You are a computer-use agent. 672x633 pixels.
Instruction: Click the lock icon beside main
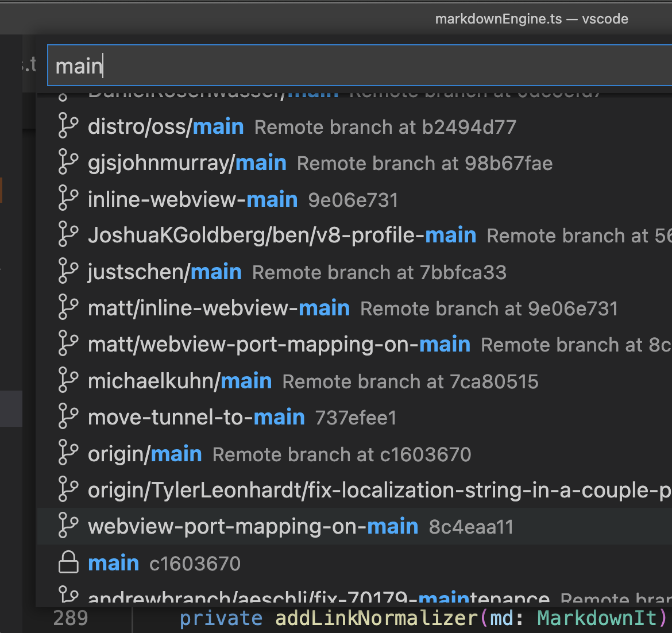(68, 562)
